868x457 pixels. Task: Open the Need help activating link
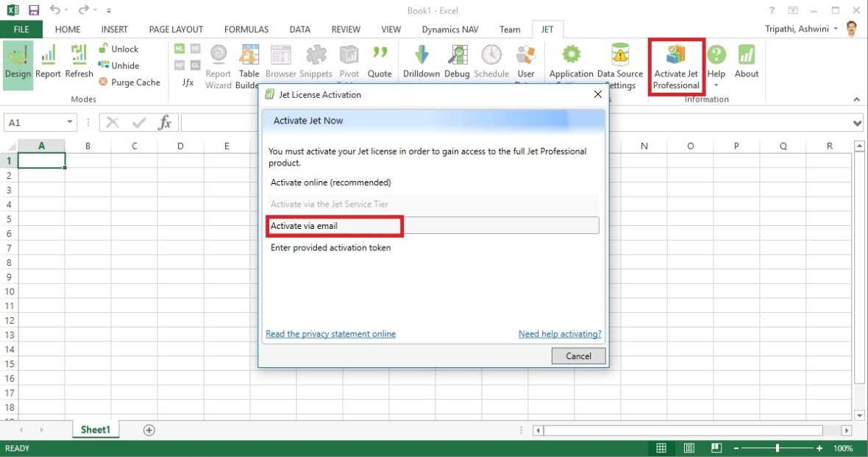560,334
